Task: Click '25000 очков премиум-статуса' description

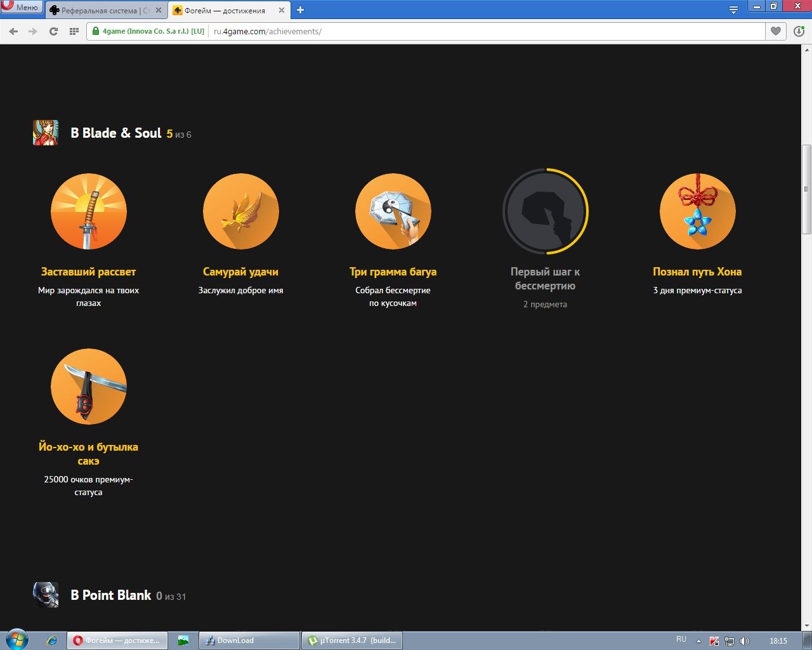Action: pos(89,486)
